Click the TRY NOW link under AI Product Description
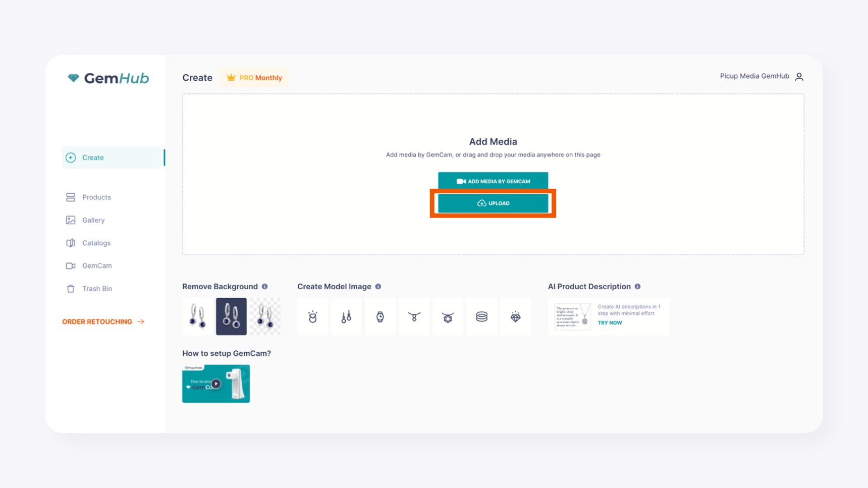Image resolution: width=868 pixels, height=488 pixels. pos(610,322)
